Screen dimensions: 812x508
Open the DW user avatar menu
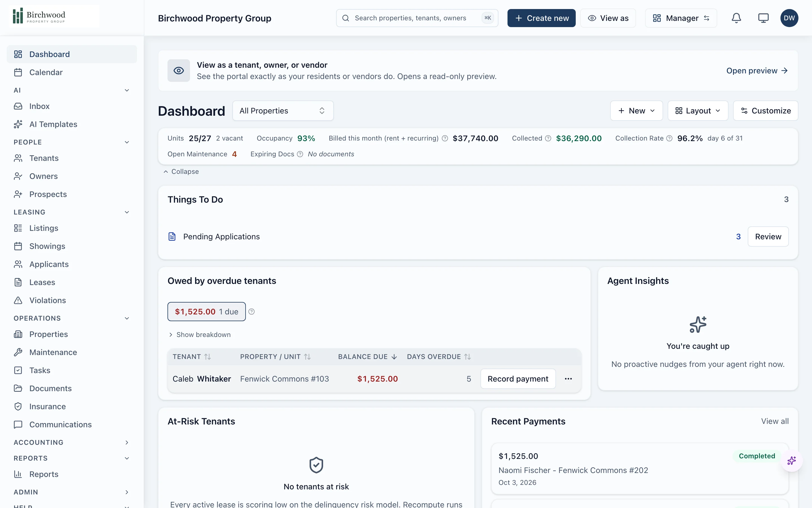pos(789,18)
